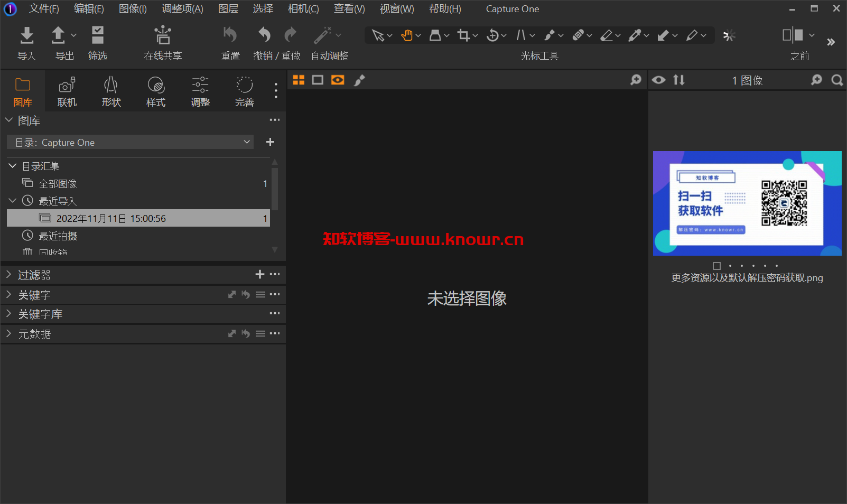
Task: Click the loading spinner activity icon
Action: click(x=729, y=35)
